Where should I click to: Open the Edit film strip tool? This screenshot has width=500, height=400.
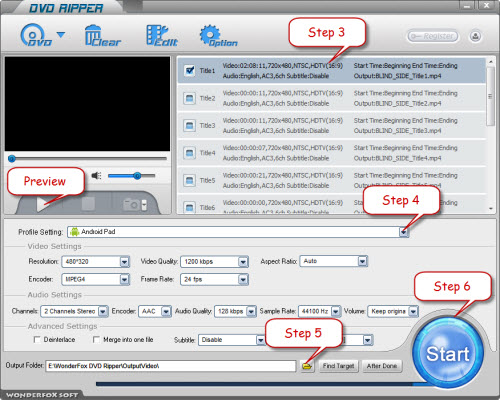(x=162, y=35)
